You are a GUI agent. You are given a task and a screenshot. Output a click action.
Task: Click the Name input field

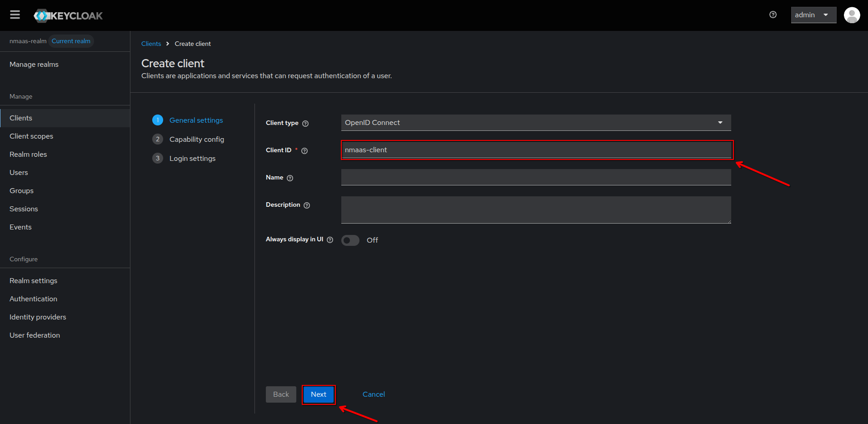coord(536,177)
